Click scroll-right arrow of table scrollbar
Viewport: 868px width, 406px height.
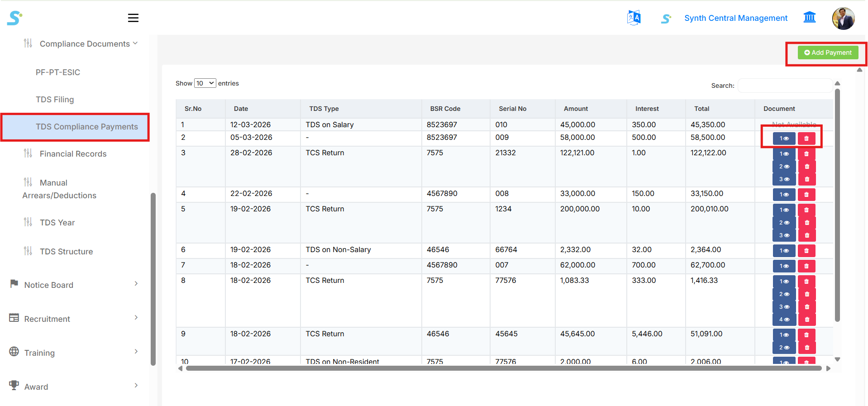click(x=828, y=368)
